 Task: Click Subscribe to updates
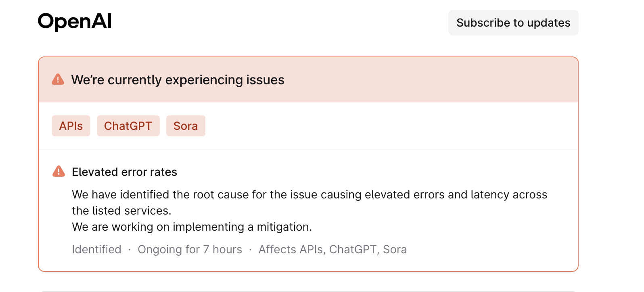[513, 23]
